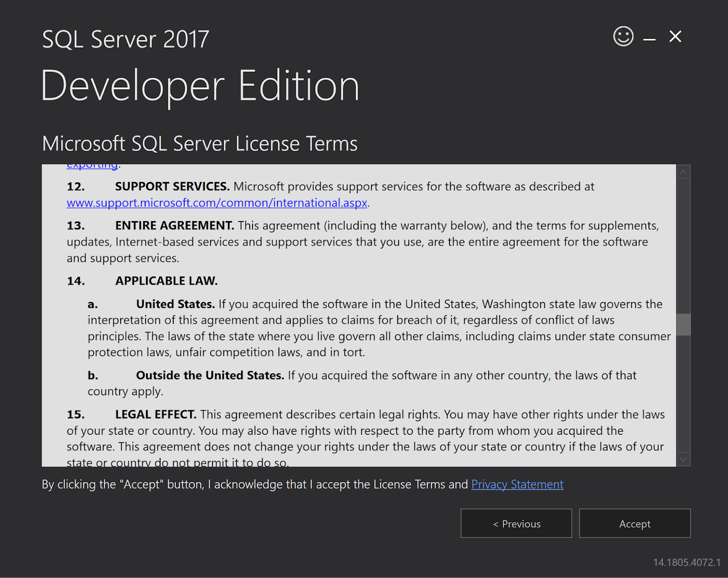Viewport: 728px width, 578px height.
Task: Click the scrollbar down arrow
Action: tap(683, 459)
